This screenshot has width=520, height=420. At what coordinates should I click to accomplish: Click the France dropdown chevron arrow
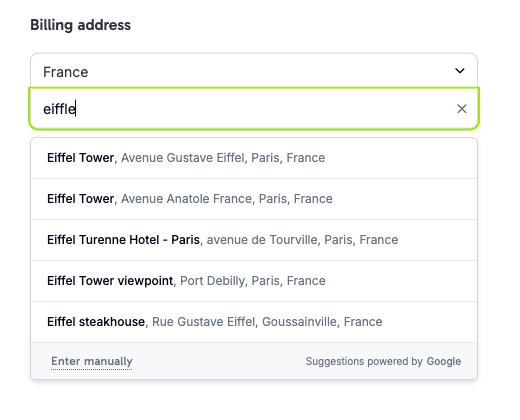click(x=460, y=71)
